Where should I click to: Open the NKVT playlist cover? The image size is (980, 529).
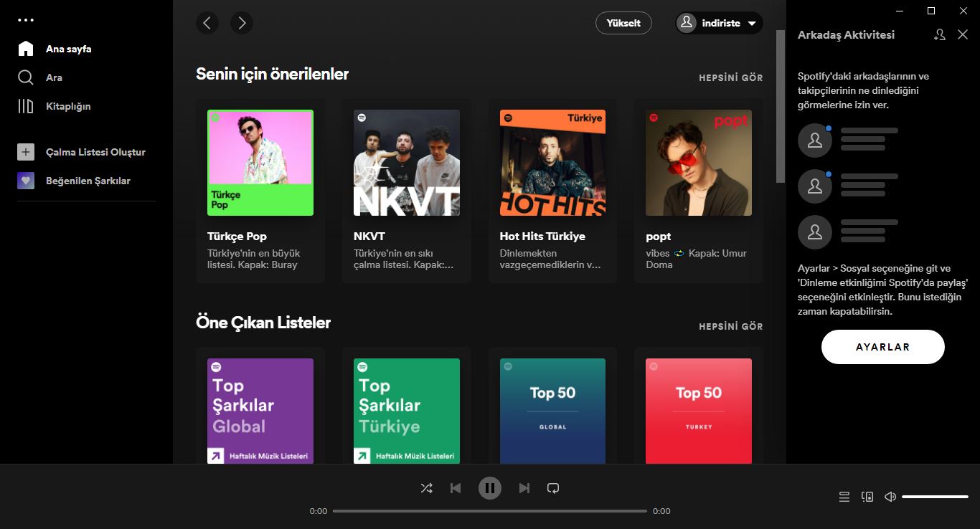(407, 163)
